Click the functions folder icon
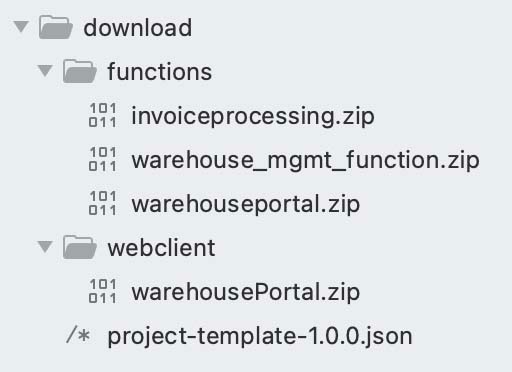 [x=80, y=71]
